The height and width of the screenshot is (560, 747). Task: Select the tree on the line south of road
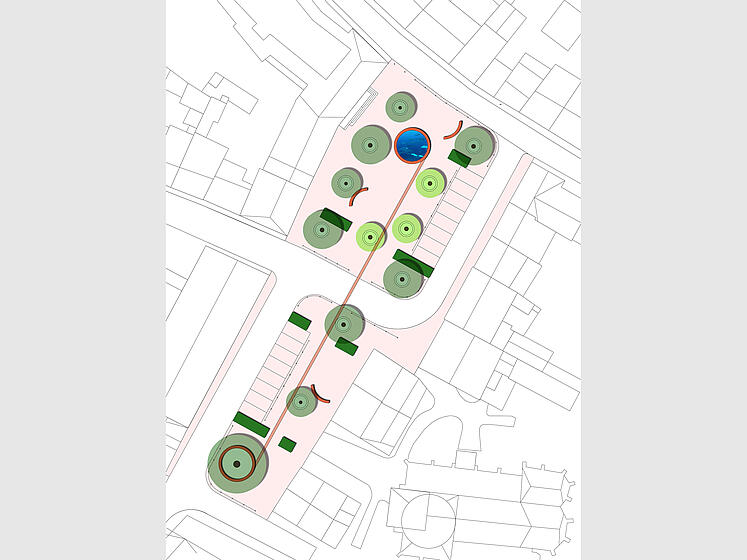(x=344, y=325)
